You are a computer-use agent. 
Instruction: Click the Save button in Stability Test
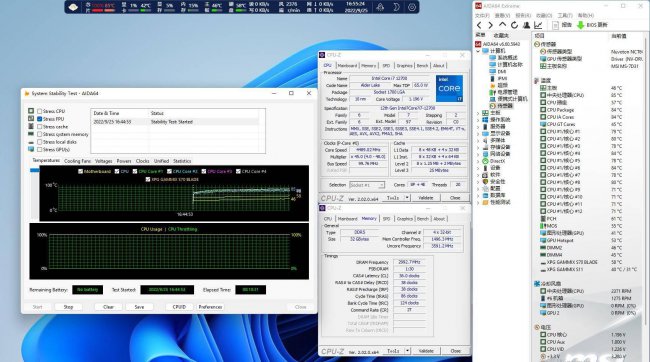click(x=139, y=307)
